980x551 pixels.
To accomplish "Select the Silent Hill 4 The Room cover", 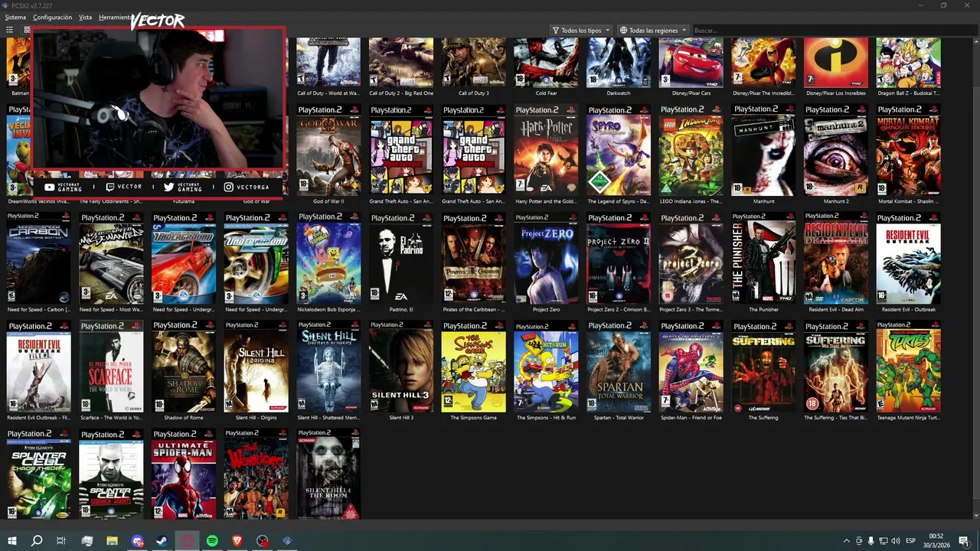I will click(x=328, y=474).
